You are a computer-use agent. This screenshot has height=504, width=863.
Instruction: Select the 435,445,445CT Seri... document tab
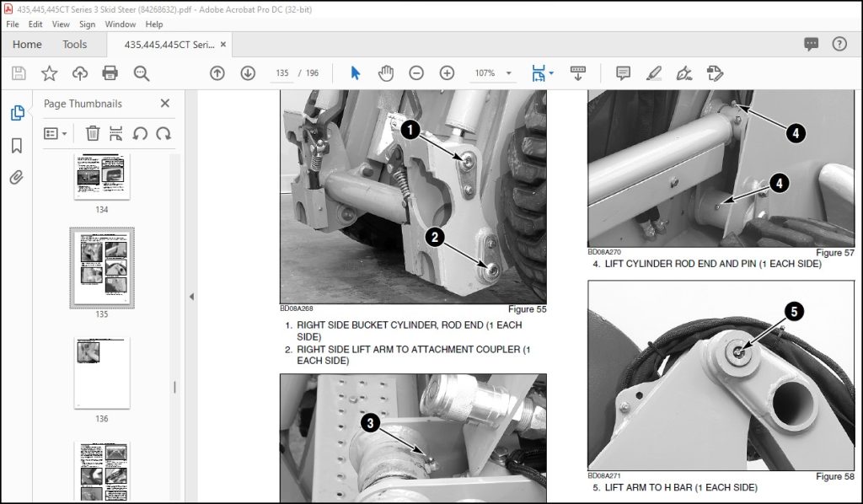tap(169, 45)
